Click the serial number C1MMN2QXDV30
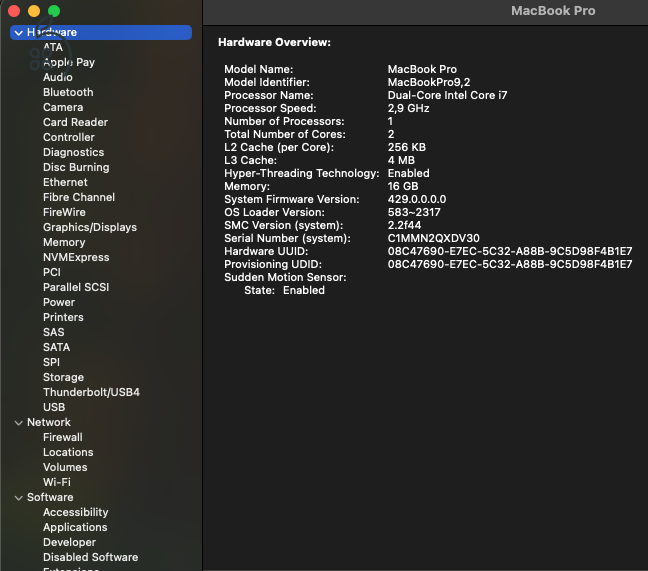Viewport: 648px width, 571px height. click(x=434, y=238)
